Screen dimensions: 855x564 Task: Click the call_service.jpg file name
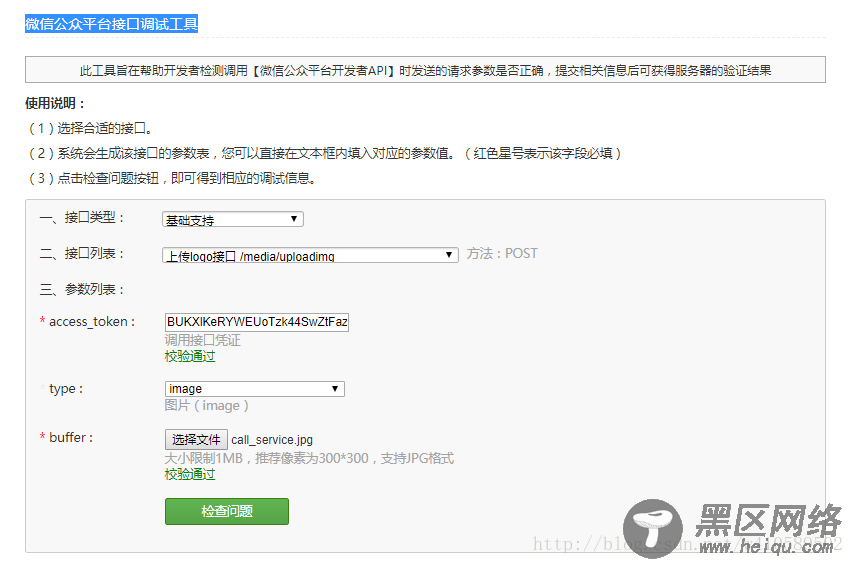272,440
